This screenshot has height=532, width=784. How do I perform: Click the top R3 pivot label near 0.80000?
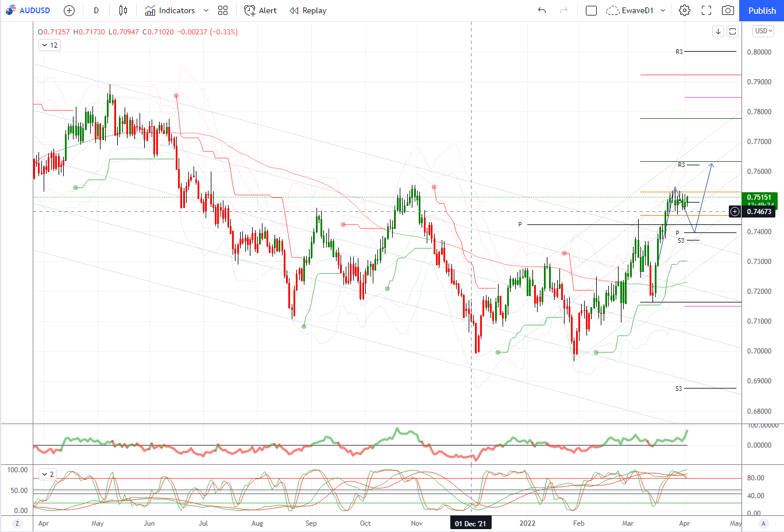point(679,52)
